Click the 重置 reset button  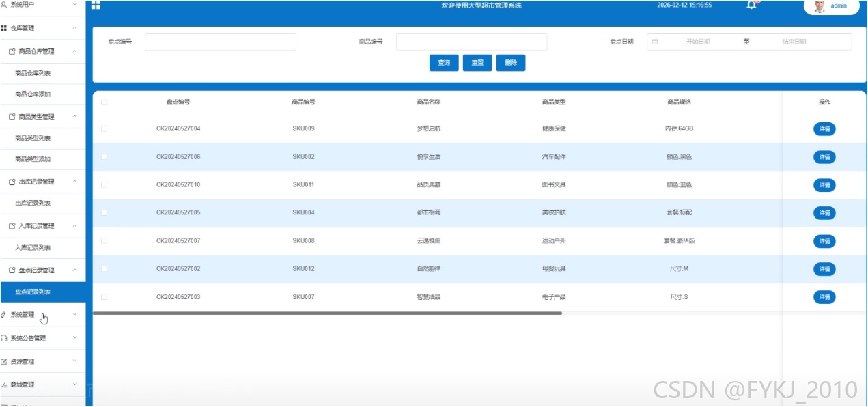[x=477, y=63]
